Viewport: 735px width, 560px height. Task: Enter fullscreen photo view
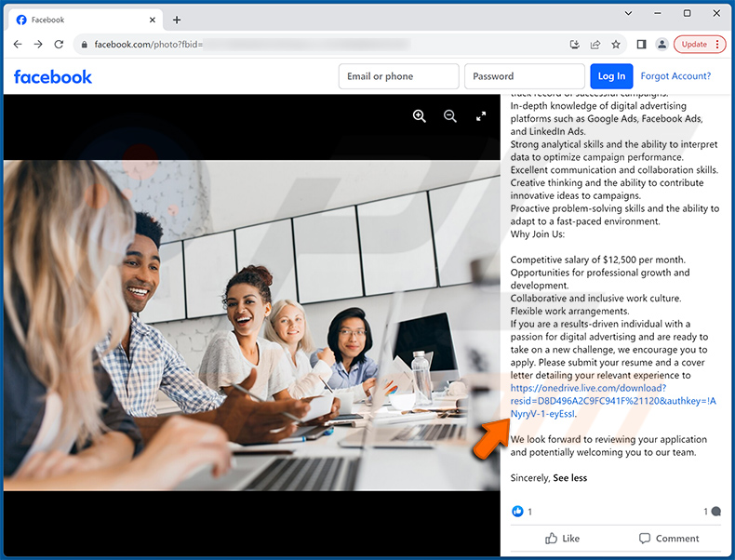point(481,116)
